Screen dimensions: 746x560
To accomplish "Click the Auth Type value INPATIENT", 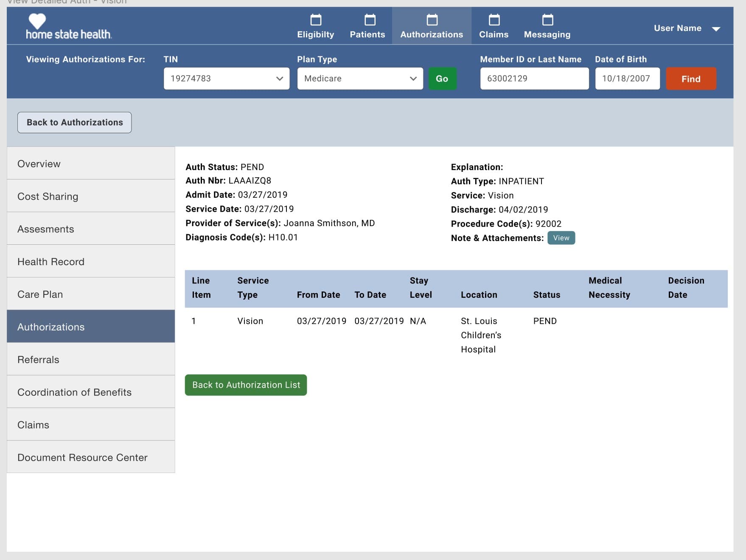I will [521, 181].
